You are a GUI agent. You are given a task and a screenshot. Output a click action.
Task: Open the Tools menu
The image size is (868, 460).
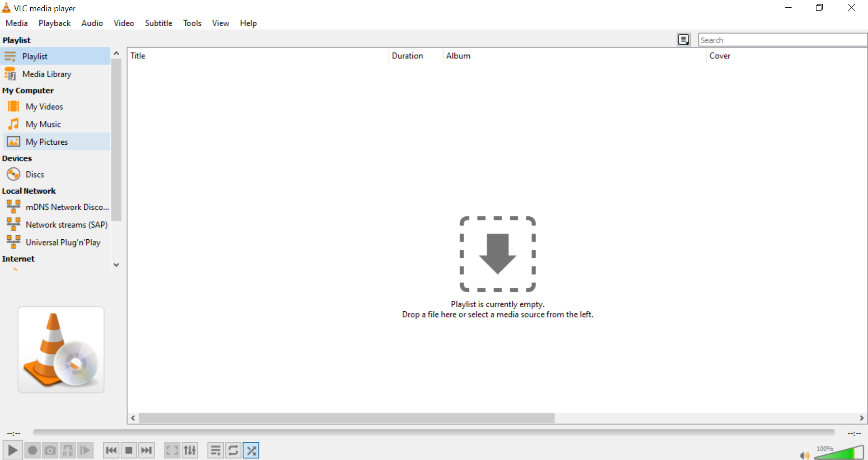pos(192,23)
